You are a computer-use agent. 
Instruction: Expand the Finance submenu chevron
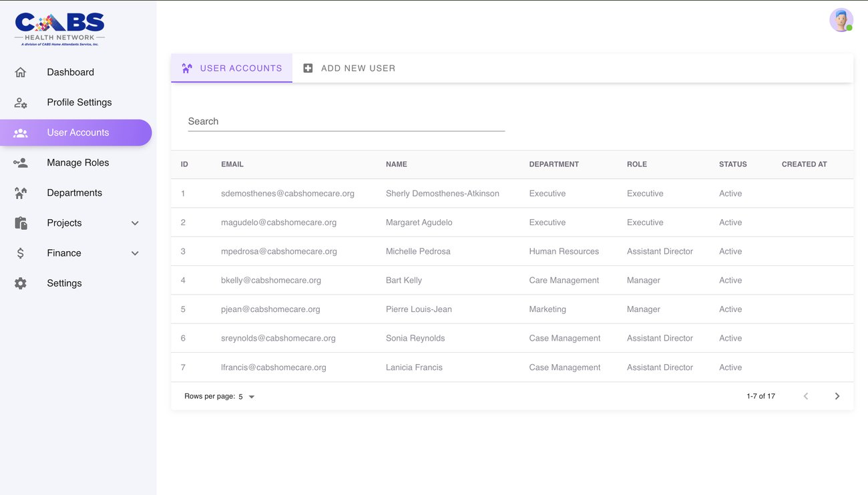(135, 253)
